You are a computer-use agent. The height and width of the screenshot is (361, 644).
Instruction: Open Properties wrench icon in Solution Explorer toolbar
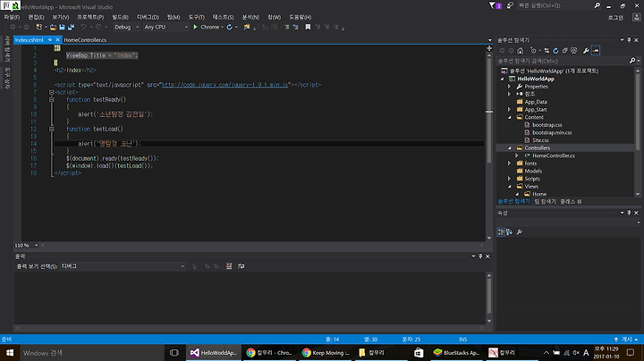click(586, 50)
